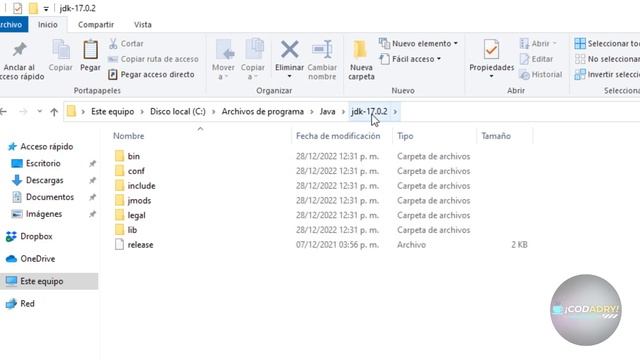
Task: Click the Copiar icon in Portapapeles
Action: coord(61,50)
